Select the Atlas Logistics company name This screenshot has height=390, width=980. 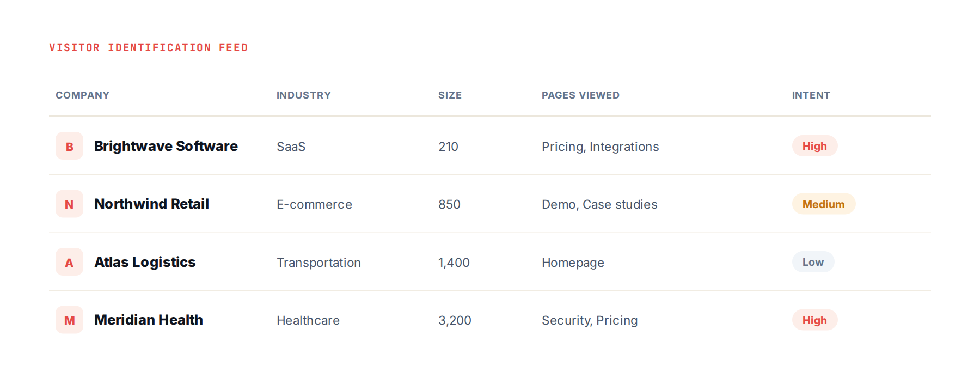click(x=145, y=262)
